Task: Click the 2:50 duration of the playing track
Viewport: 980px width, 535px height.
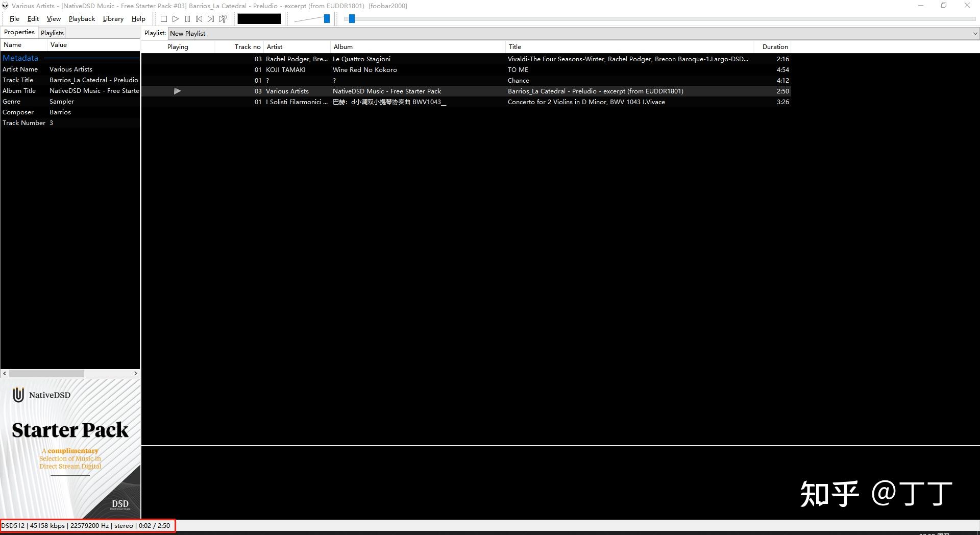Action: coord(782,91)
